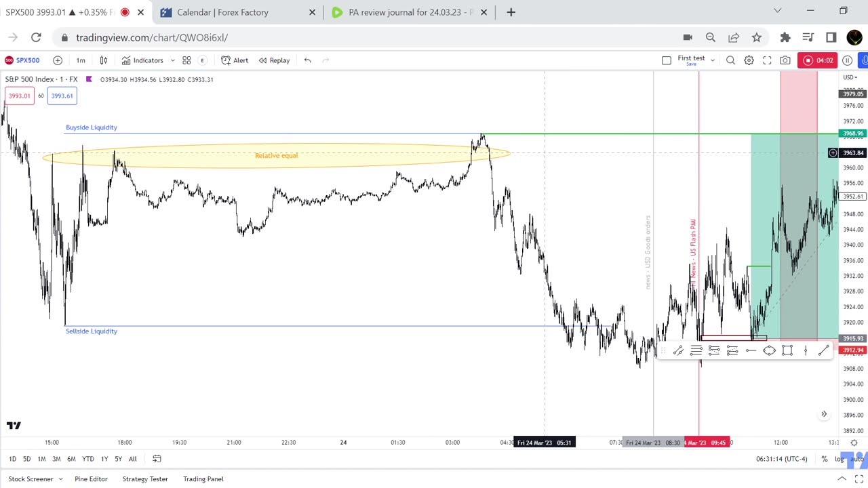868x488 pixels.
Task: Select the 3M time range
Action: [x=56, y=459]
